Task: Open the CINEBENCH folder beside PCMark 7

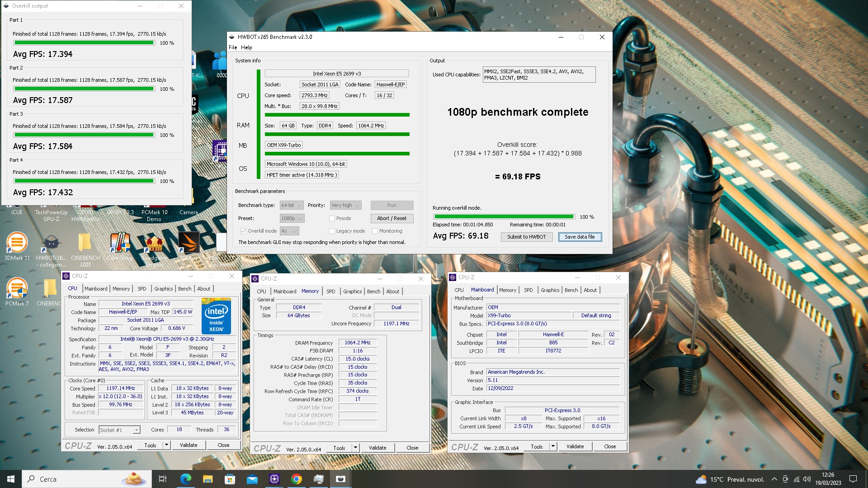Action: 49,292
